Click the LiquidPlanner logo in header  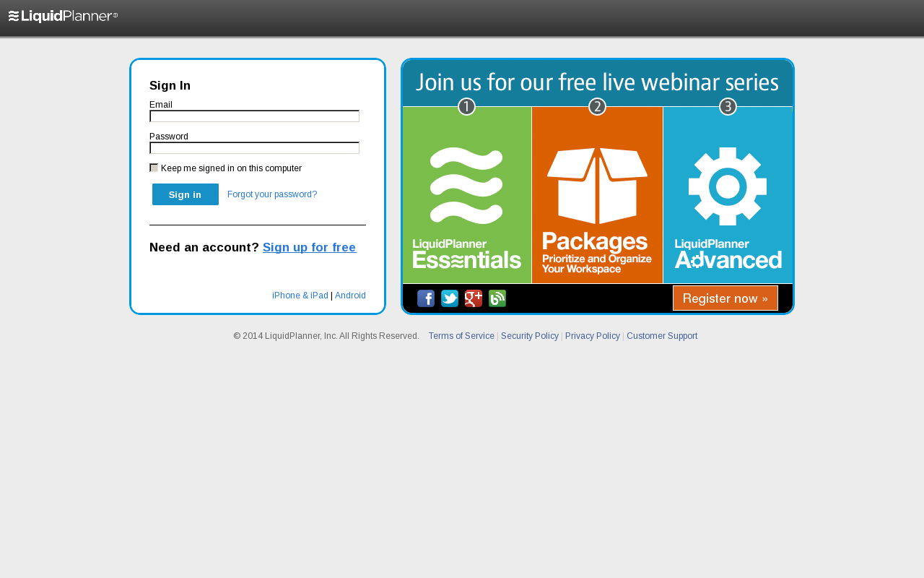(63, 16)
